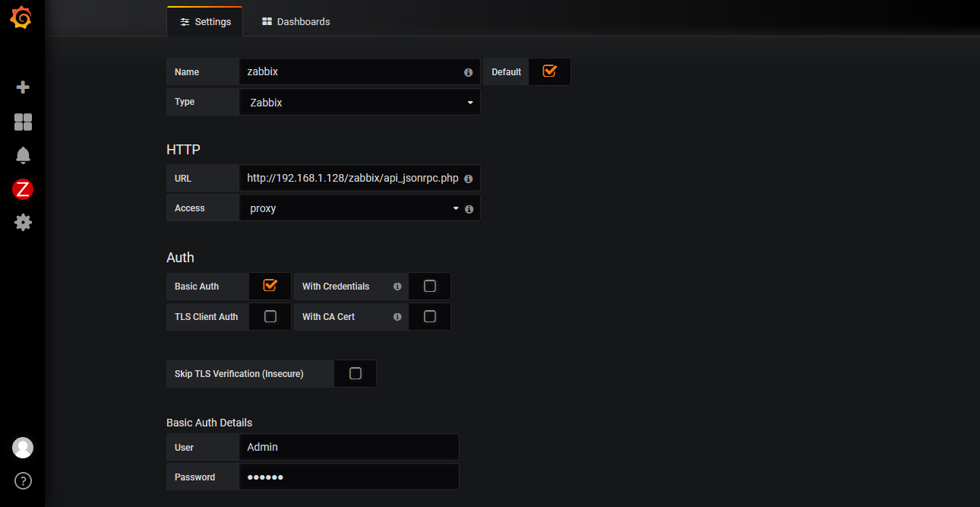The image size is (980, 507).
Task: Switch to the Dashboards tab
Action: [x=296, y=21]
